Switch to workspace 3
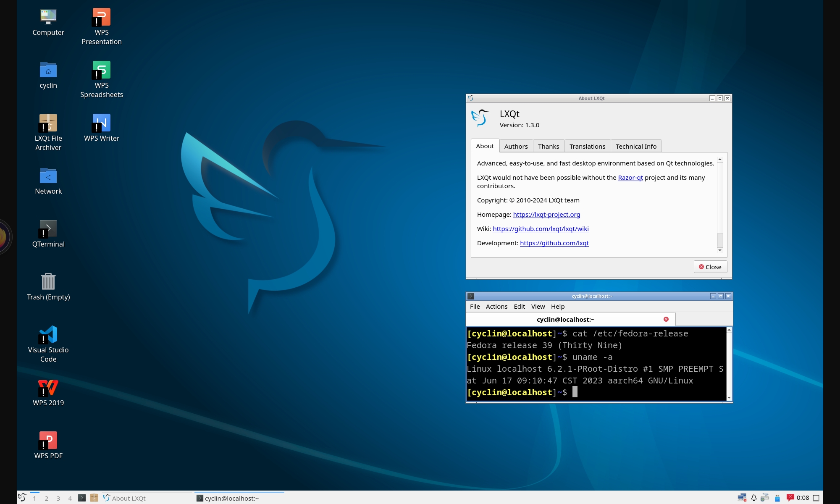Screen dimensions: 840x504 coord(58,498)
